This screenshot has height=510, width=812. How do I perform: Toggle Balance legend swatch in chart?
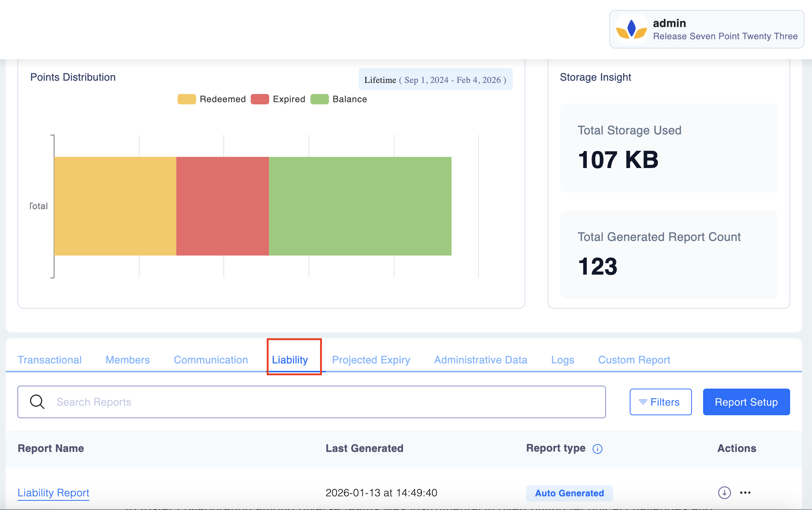coord(319,99)
